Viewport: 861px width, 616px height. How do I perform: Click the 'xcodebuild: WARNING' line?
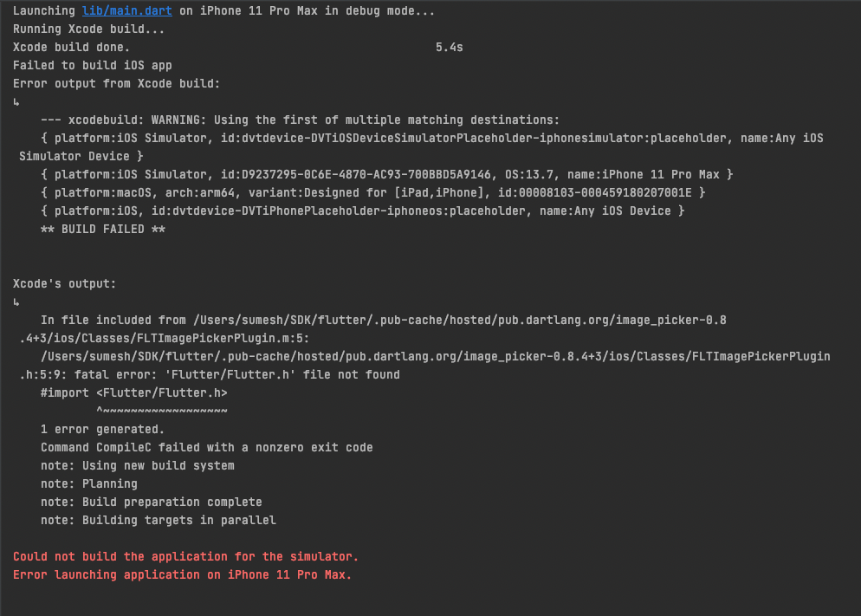coord(300,120)
